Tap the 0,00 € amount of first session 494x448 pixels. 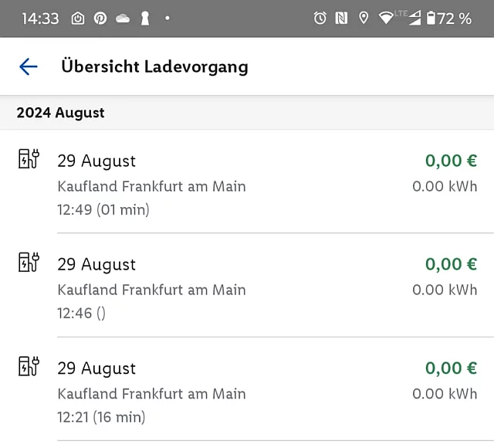(x=451, y=161)
